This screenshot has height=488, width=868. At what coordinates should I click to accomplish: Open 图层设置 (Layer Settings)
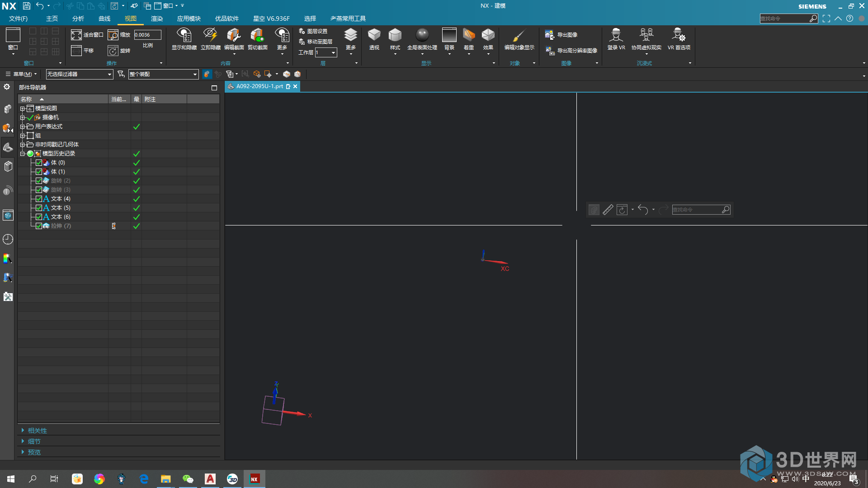tap(313, 31)
